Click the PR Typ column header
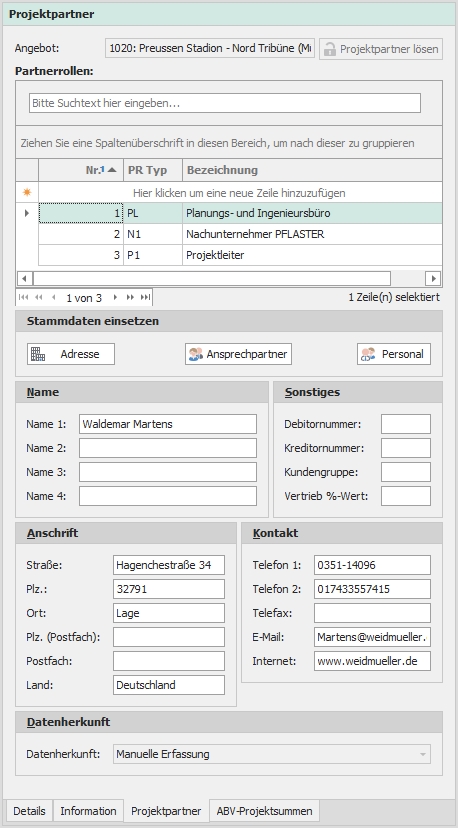The height and width of the screenshot is (828, 458). [x=153, y=170]
